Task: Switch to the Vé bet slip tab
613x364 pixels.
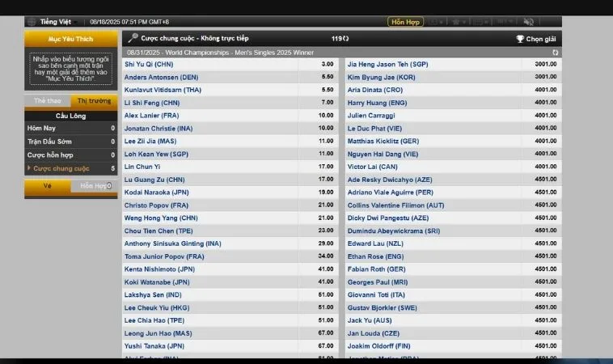Action: [x=47, y=186]
